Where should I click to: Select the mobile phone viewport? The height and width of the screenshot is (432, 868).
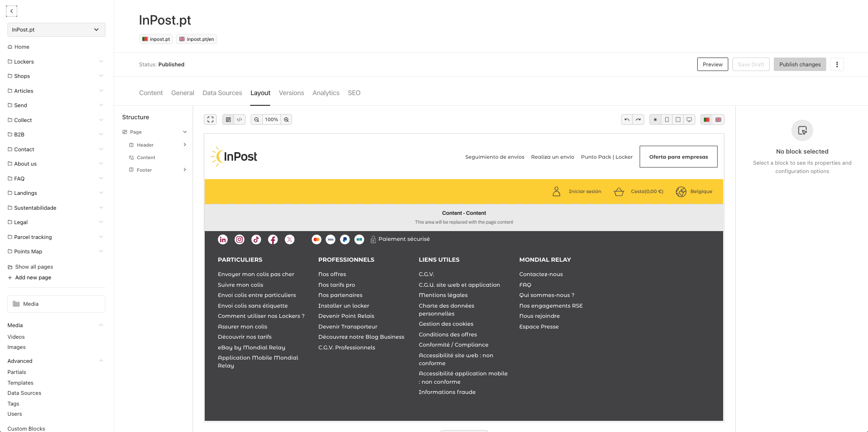coord(667,120)
